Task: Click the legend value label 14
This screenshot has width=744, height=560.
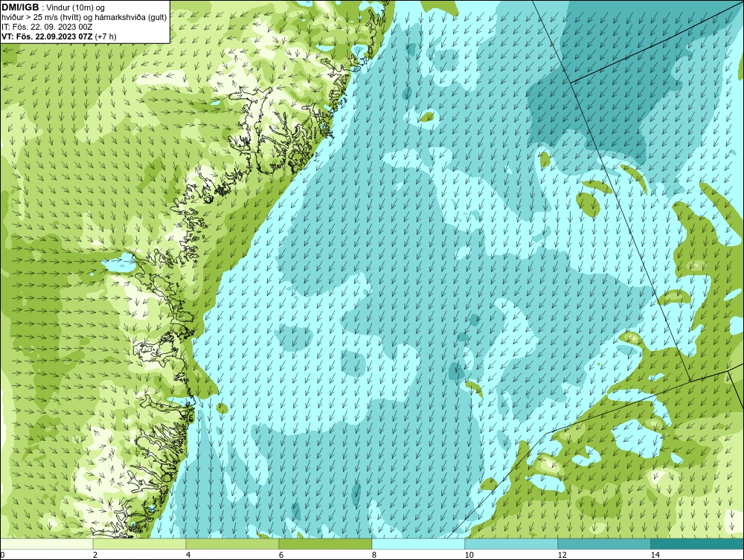Action: point(655,555)
